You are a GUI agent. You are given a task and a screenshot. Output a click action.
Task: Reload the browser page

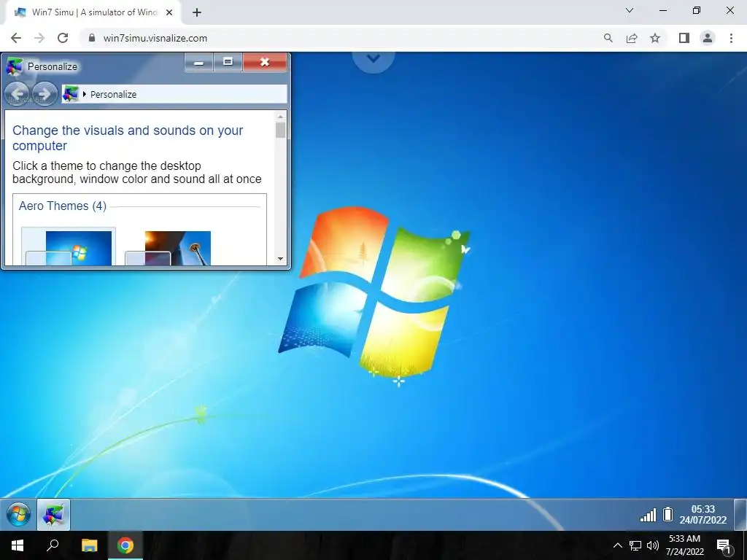pos(63,38)
